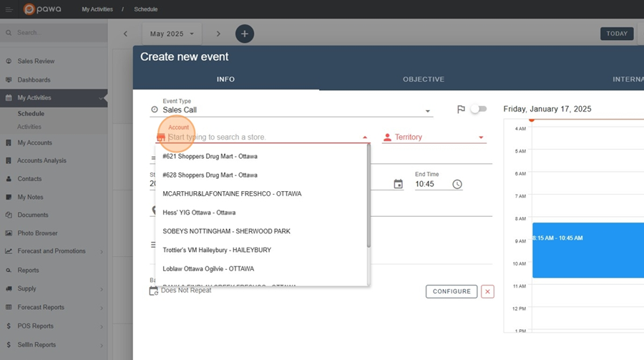Toggle the switch next to the flag
The width and height of the screenshot is (644, 360).
tap(479, 109)
